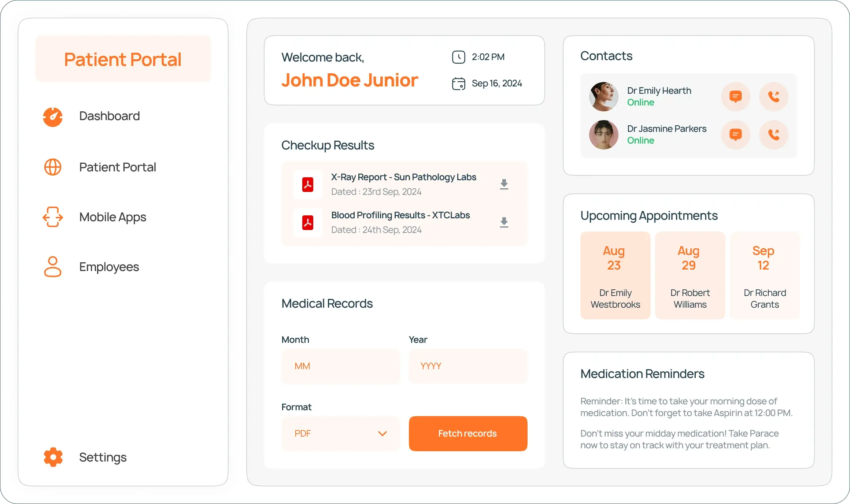Click the Patient Portal globe icon

[x=53, y=167]
